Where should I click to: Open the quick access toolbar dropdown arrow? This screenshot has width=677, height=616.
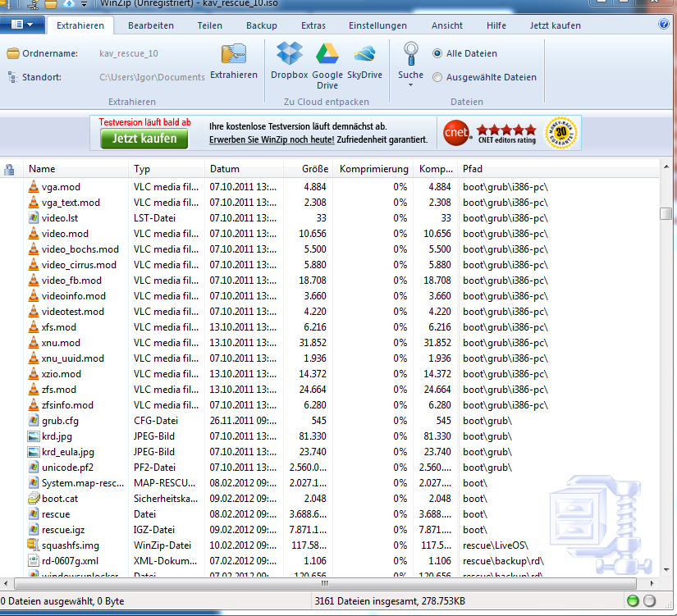pyautogui.click(x=85, y=4)
